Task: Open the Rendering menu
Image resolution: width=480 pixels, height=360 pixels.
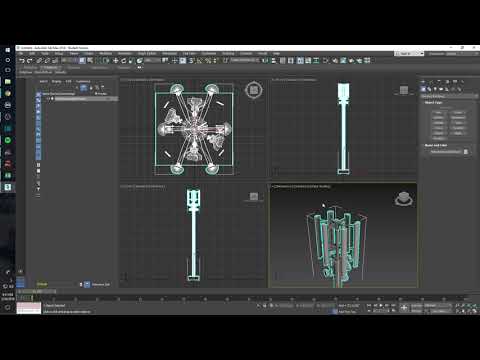Action: click(x=169, y=53)
